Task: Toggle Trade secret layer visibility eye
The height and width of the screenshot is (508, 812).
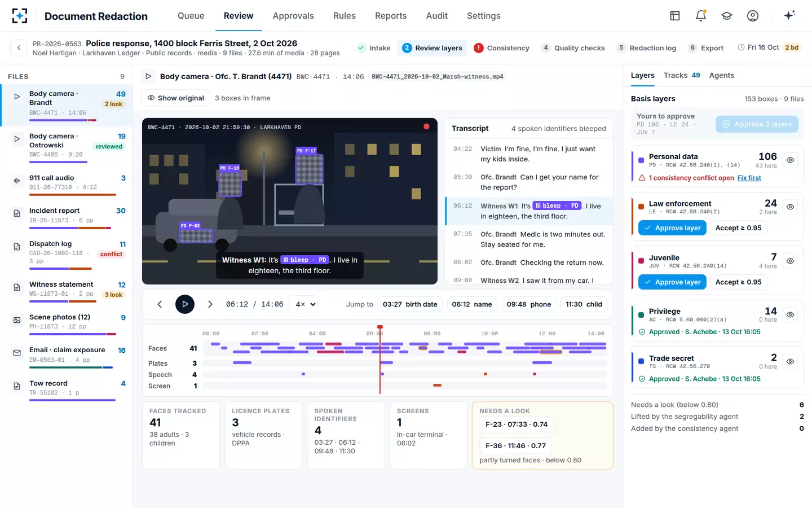Action: click(791, 362)
